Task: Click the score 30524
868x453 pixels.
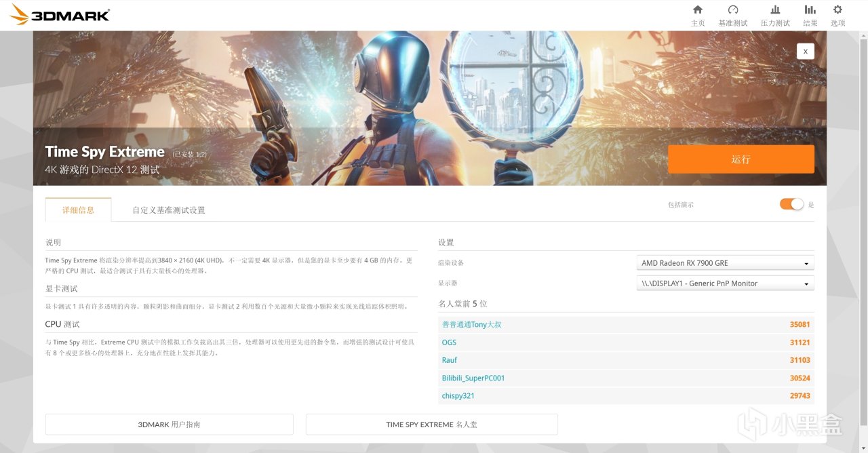Action: [x=800, y=378]
